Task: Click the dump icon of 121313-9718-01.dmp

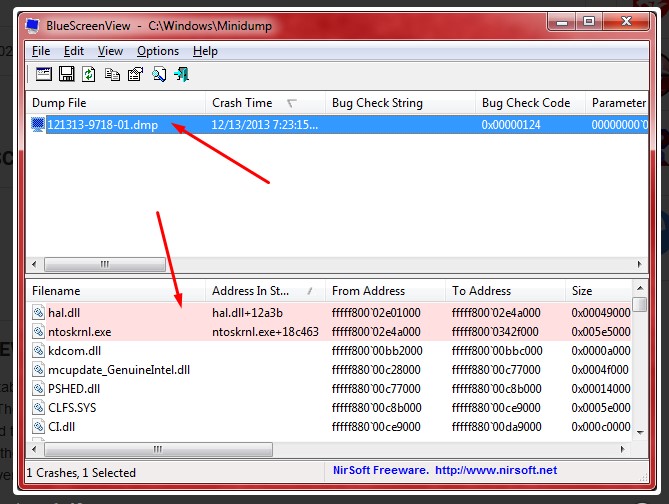Action: (38, 125)
